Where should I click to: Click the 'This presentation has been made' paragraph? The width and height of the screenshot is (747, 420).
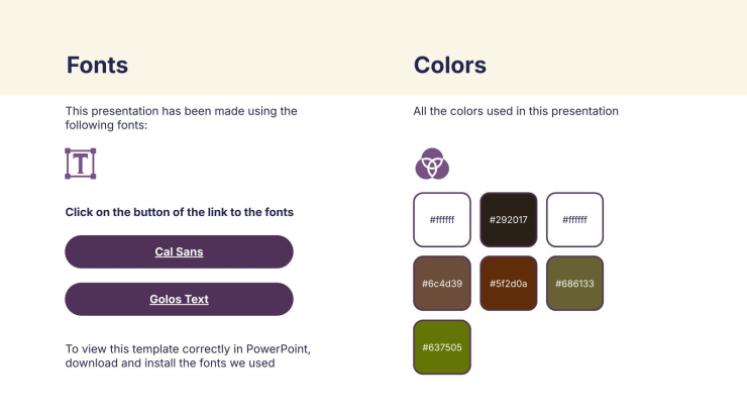click(x=181, y=118)
